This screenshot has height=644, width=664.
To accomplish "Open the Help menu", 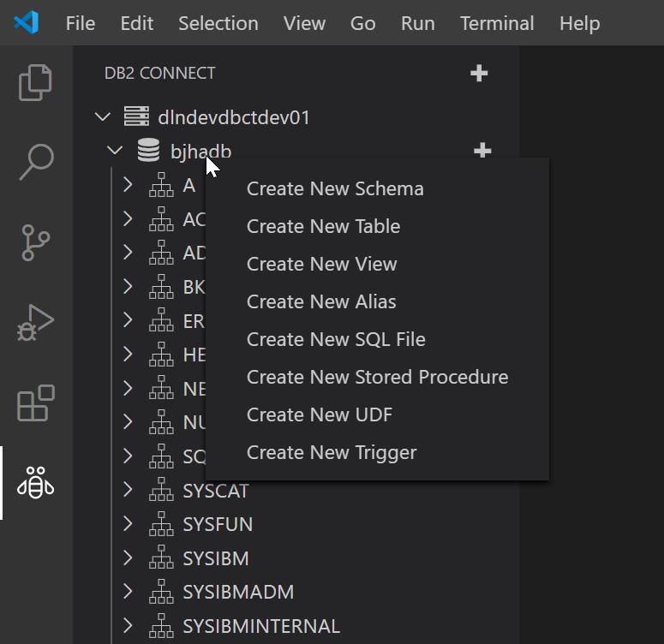I will click(x=580, y=23).
